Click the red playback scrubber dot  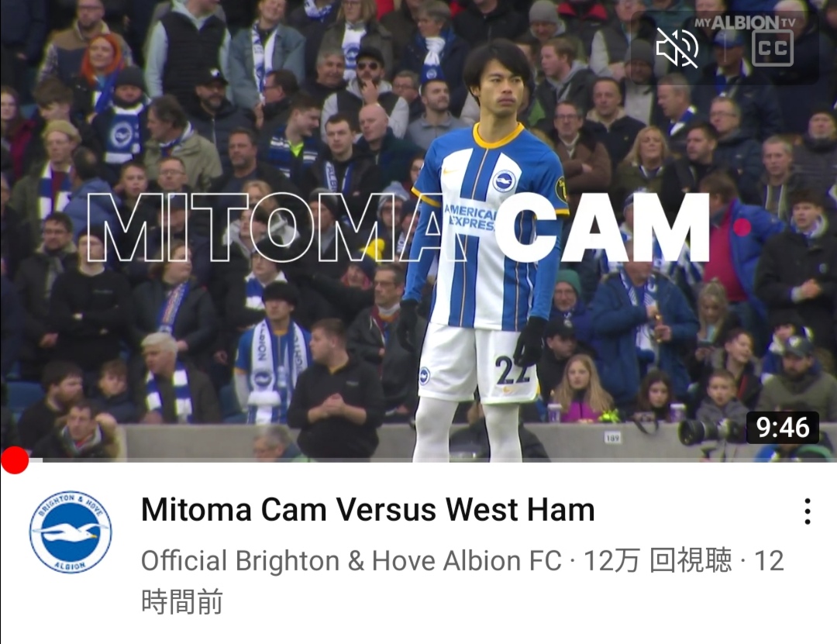[x=15, y=460]
